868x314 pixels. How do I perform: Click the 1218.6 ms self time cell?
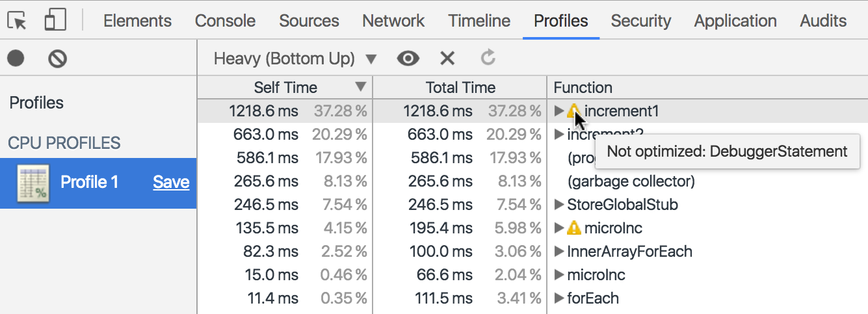coord(263,111)
